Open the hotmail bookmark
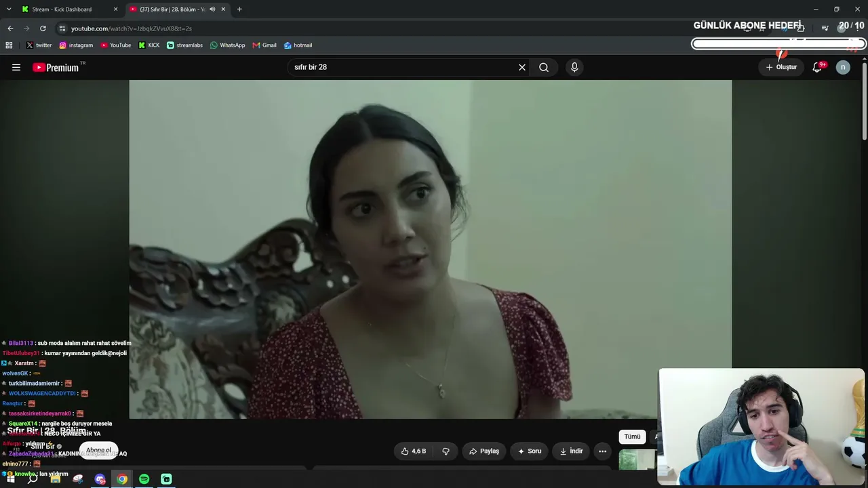Screen dimensions: 868x488 click(298, 45)
